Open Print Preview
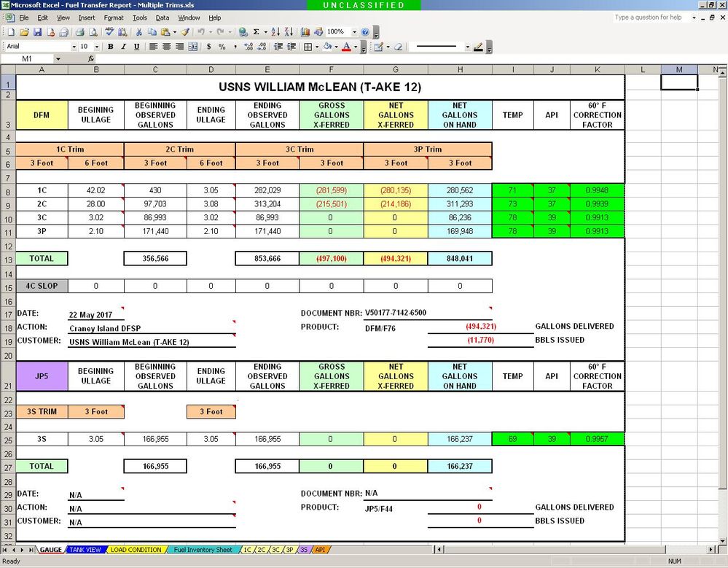728x568 pixels. point(93,32)
